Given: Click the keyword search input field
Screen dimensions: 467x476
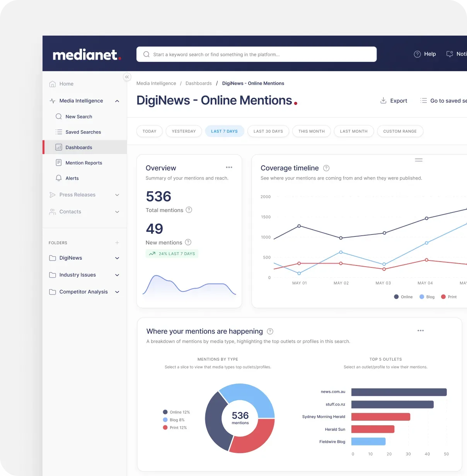Looking at the screenshot, I should point(256,55).
